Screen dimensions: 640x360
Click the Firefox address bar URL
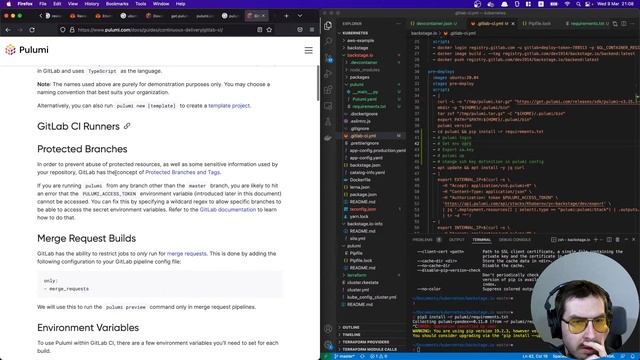(150, 30)
